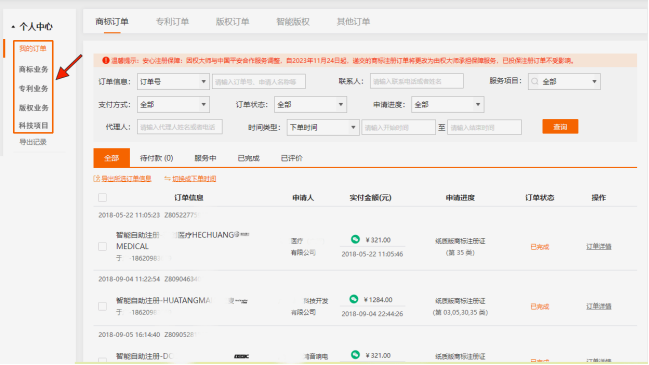Click 已完成 status of the 2018-09-04 order

click(540, 307)
